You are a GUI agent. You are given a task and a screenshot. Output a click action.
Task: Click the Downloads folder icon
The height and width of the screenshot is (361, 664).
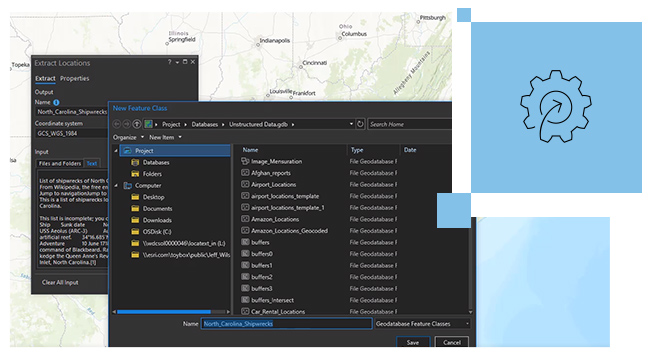coord(135,220)
